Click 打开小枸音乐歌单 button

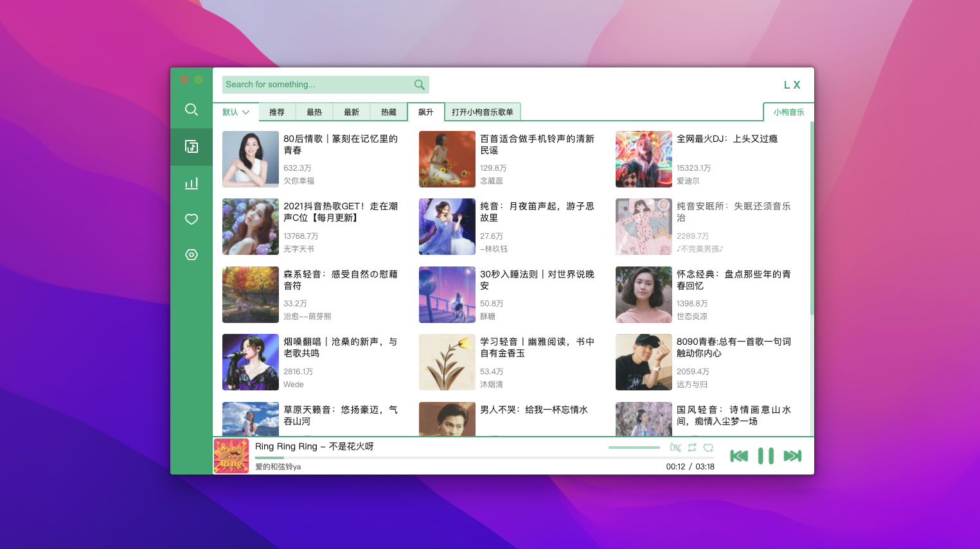point(483,112)
